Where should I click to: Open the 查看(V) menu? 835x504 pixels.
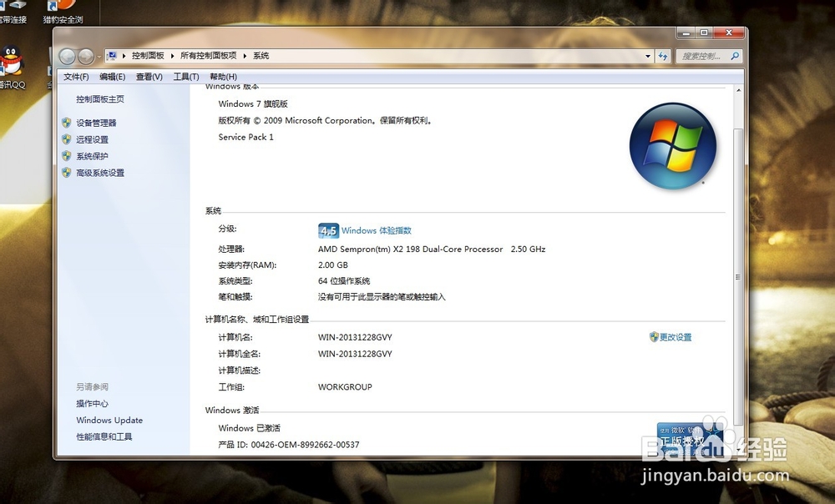(x=149, y=77)
